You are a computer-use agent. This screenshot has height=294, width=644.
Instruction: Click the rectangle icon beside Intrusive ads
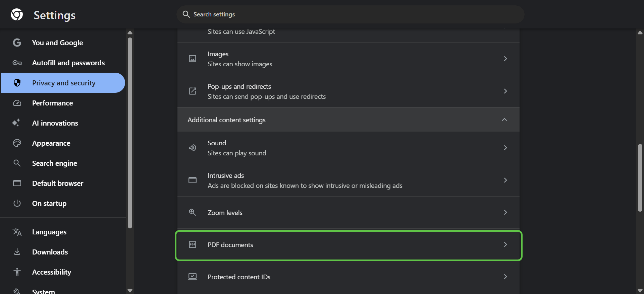click(193, 180)
